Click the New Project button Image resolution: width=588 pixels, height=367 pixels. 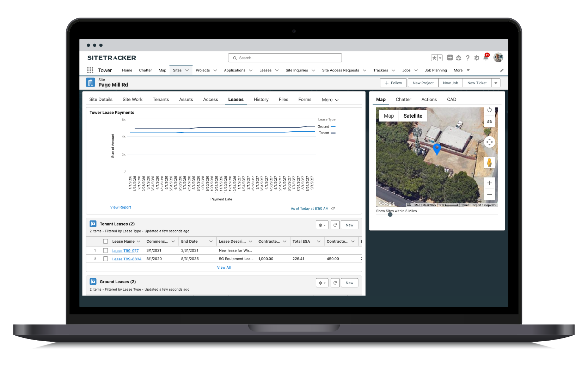423,82
